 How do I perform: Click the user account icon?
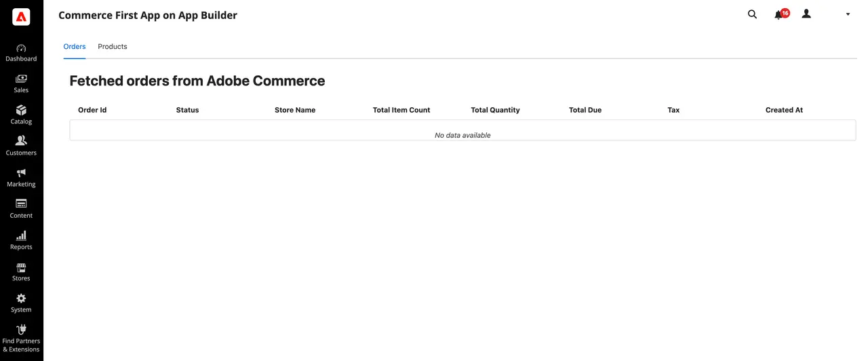click(806, 14)
